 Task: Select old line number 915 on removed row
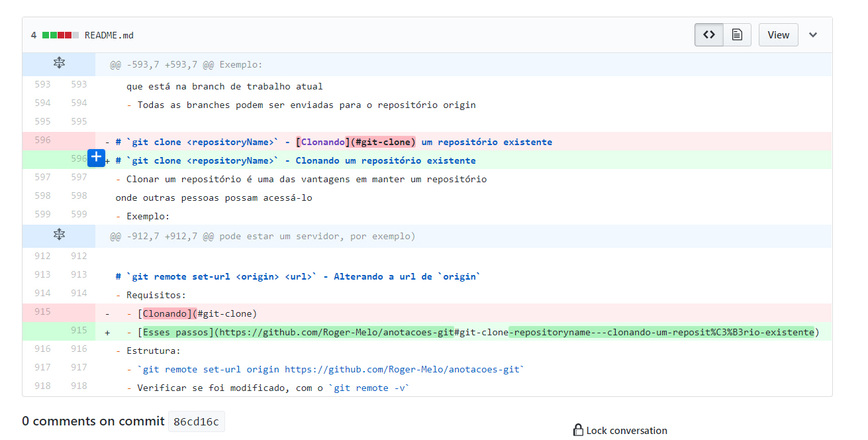click(x=42, y=311)
